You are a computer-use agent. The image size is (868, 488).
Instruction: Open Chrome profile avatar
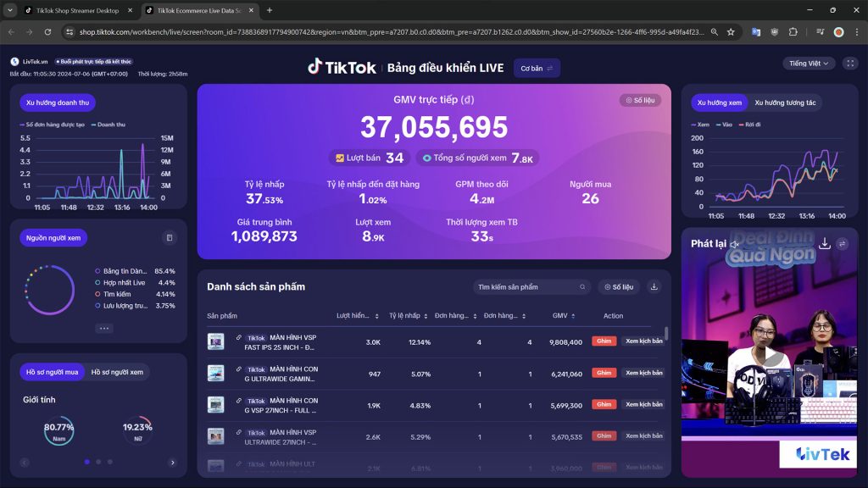click(x=838, y=32)
